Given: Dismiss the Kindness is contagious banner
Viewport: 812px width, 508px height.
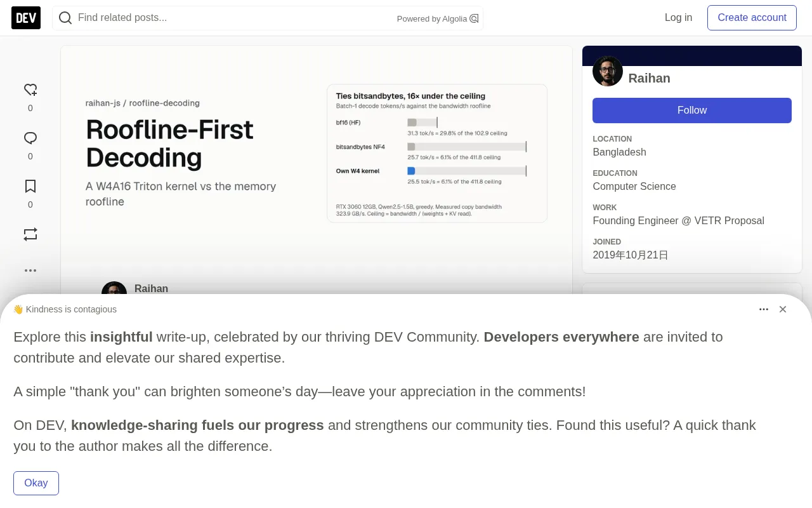Looking at the screenshot, I should click(x=783, y=309).
